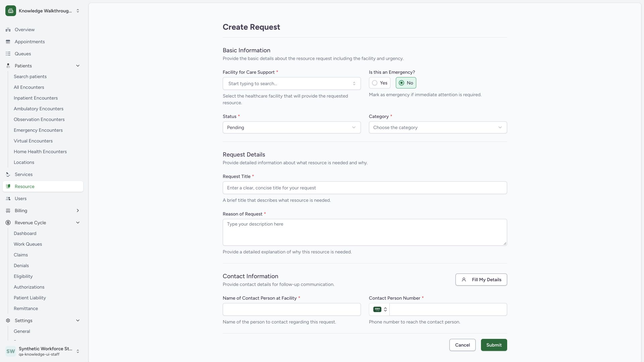The image size is (644, 362).
Task: Click the facility logo icon at top left
Action: point(11,11)
